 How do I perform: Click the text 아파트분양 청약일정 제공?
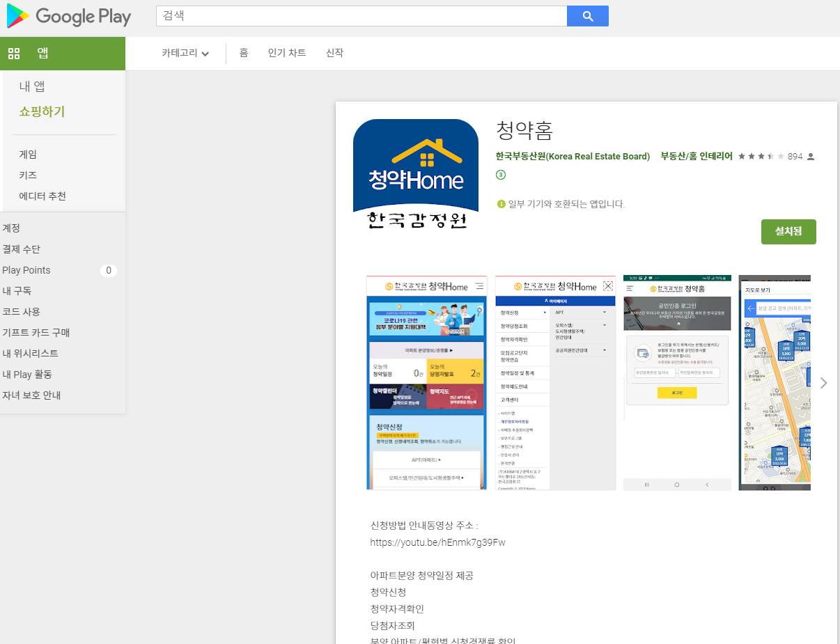tap(422, 576)
